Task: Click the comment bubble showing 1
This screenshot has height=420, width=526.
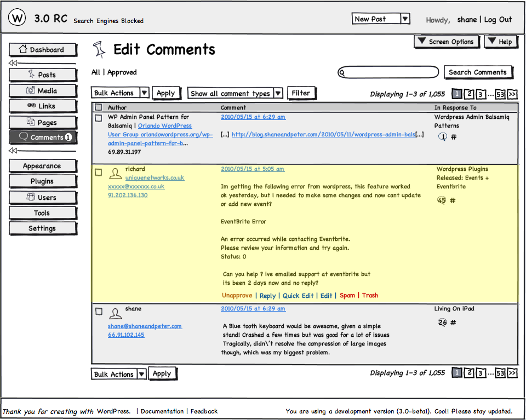Action: pyautogui.click(x=443, y=137)
